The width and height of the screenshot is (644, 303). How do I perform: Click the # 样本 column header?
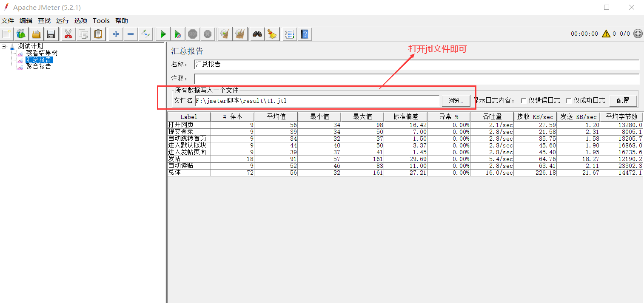(232, 117)
